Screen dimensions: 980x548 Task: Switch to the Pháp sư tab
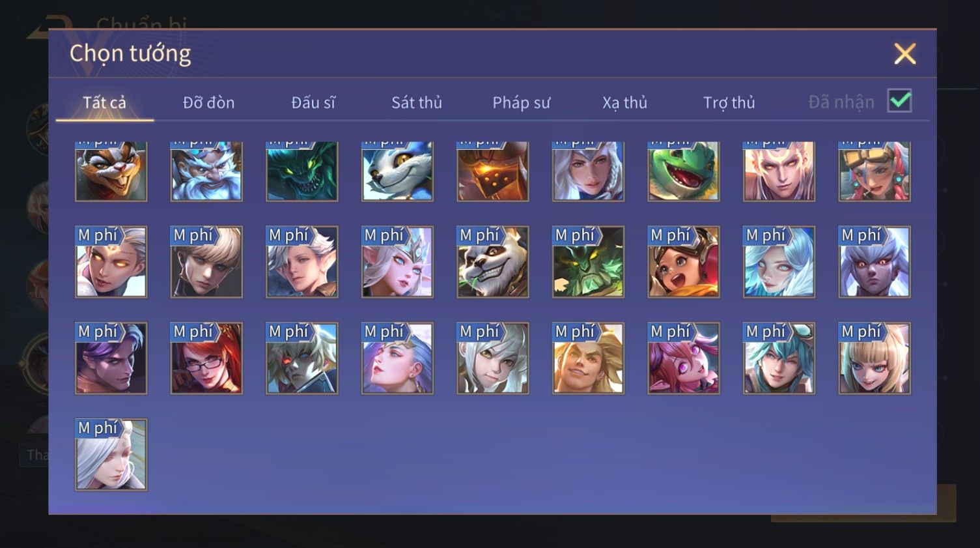521,102
